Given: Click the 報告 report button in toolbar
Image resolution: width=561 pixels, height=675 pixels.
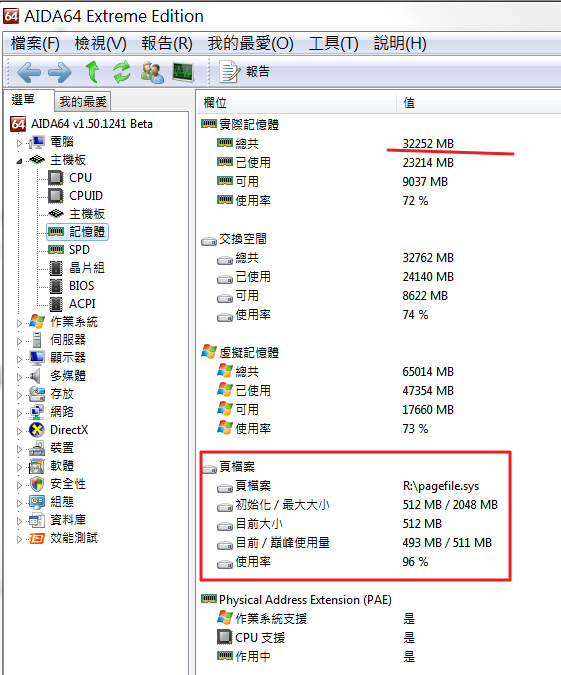Looking at the screenshot, I should click(245, 71).
